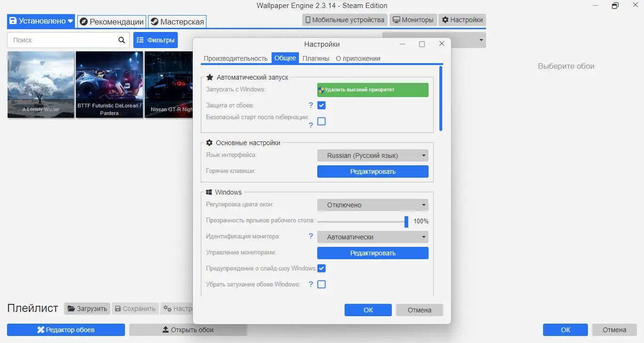
Task: Open the О приложении tab
Action: pos(358,58)
